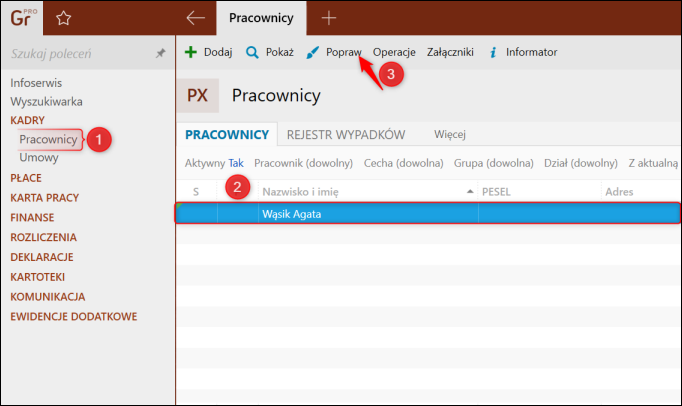
Task: Click the blue Informator info icon
Action: [493, 52]
